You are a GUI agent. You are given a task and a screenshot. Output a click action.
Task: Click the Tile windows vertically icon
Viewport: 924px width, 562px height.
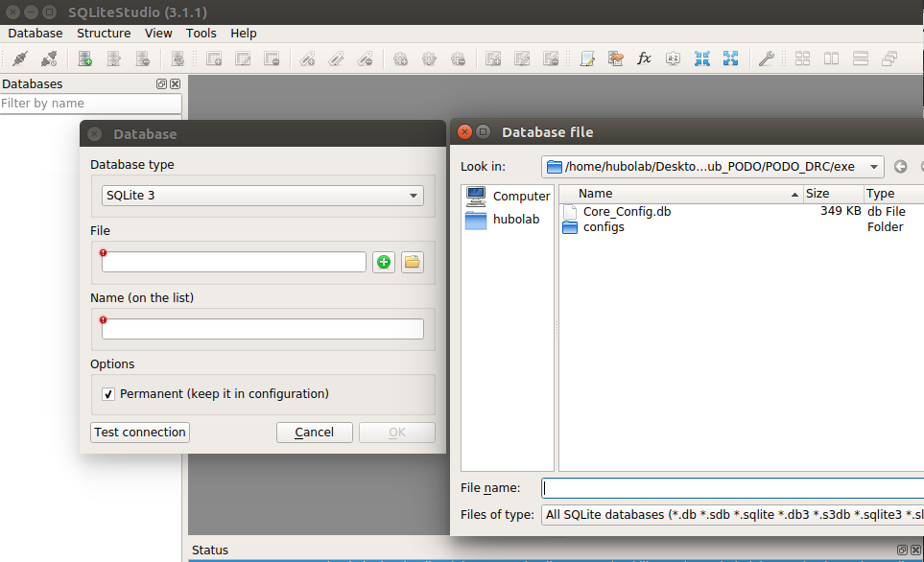861,59
